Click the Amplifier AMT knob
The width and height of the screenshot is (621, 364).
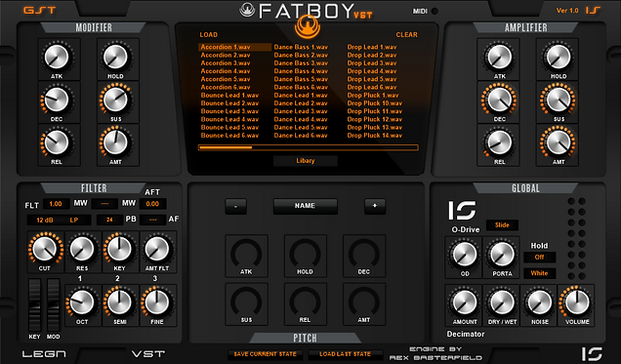pyautogui.click(x=559, y=142)
